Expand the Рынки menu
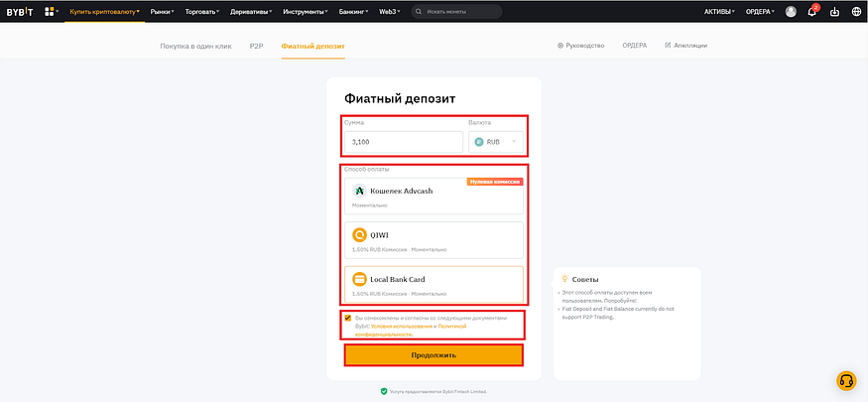 pyautogui.click(x=163, y=12)
